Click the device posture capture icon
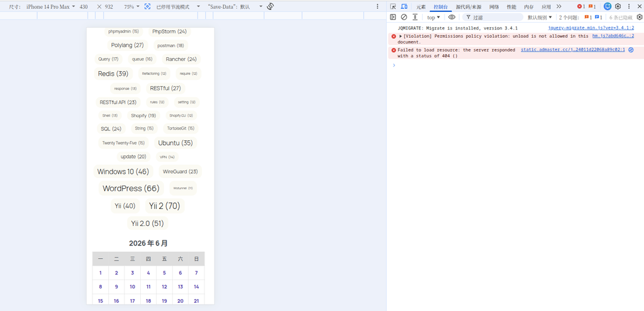Viewport: 644px width, 311px height. (x=147, y=6)
